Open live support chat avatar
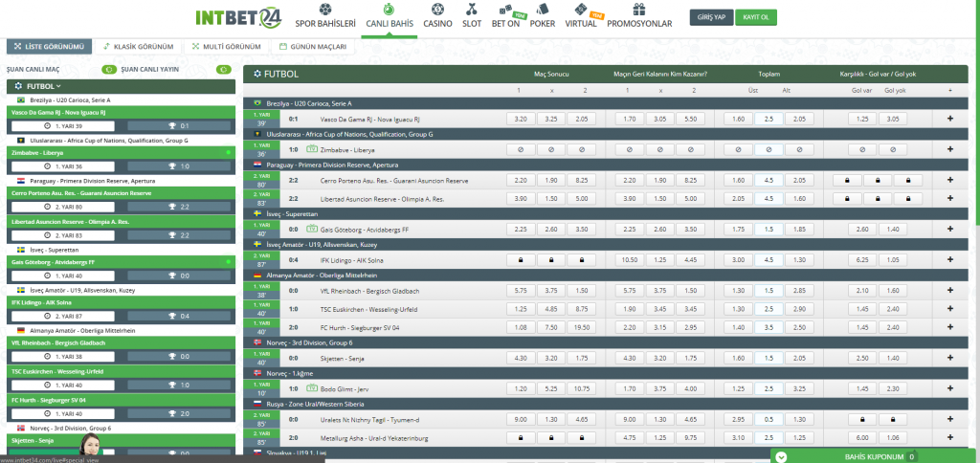980x463 pixels. pyautogui.click(x=91, y=446)
